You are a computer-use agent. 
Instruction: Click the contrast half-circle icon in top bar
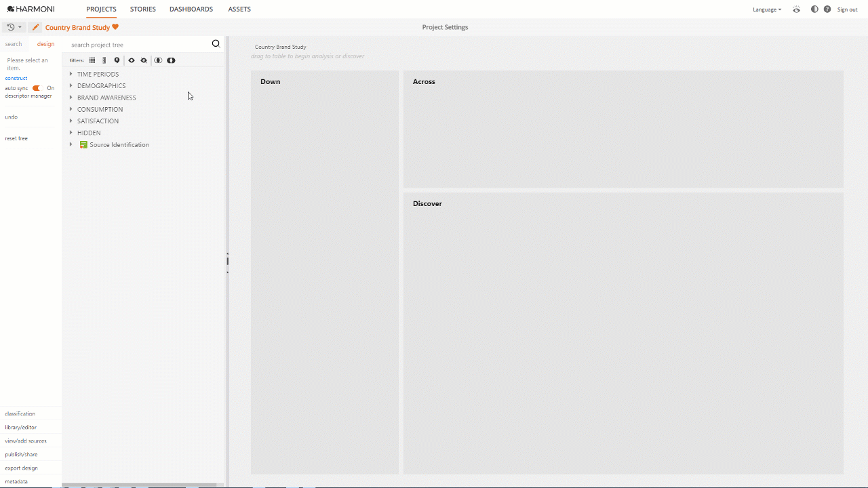(x=814, y=9)
